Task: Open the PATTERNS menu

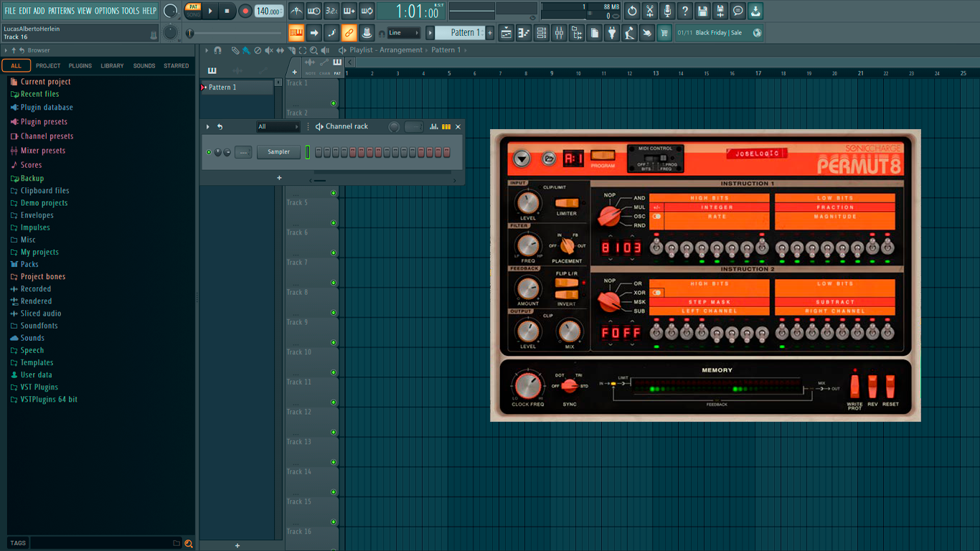Action: pos(61,11)
